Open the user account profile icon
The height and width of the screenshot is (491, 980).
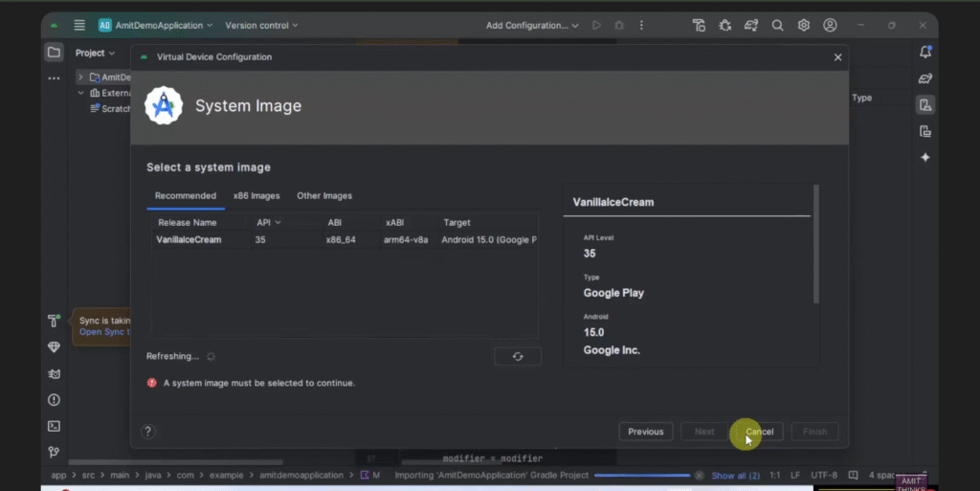pos(830,25)
